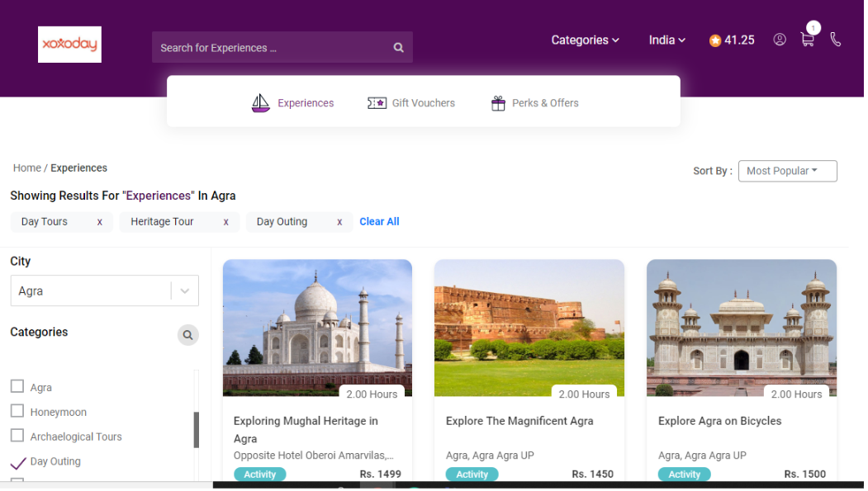Tick the Honeymoon category checkbox
This screenshot has height=491, width=868.
pyautogui.click(x=17, y=413)
